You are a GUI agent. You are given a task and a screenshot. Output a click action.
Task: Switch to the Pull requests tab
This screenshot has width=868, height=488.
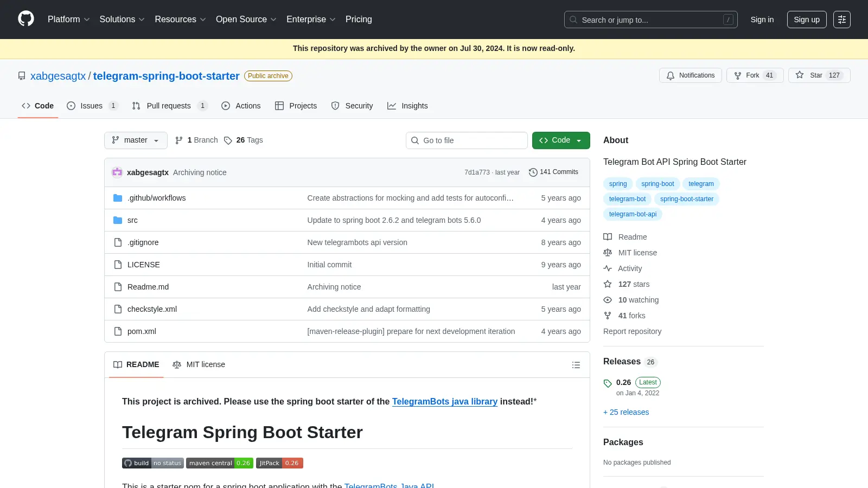(170, 106)
